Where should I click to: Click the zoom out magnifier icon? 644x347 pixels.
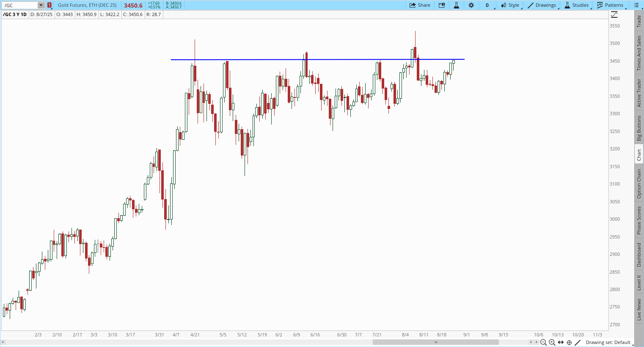(544, 342)
